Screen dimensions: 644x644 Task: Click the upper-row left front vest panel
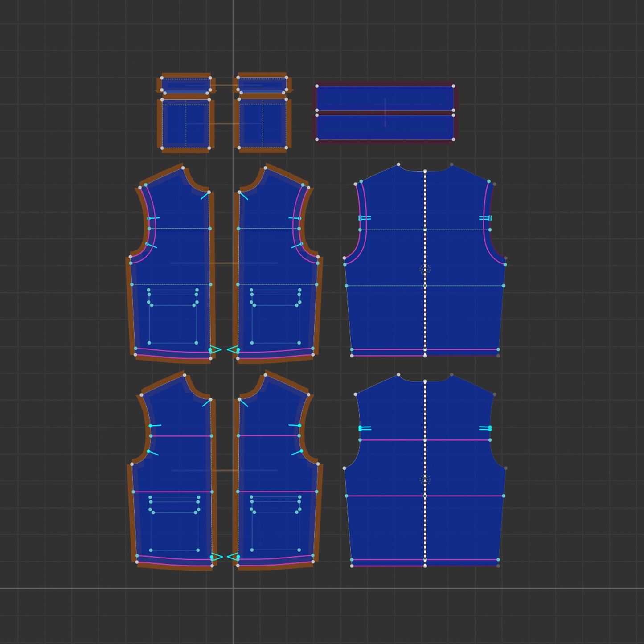(178, 250)
